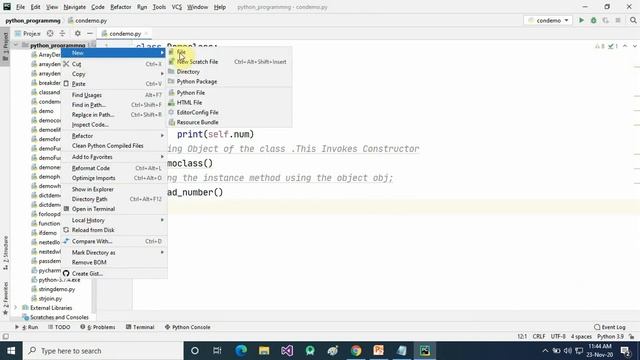
Task: Select Scratches and Consoles node
Action: click(56, 317)
